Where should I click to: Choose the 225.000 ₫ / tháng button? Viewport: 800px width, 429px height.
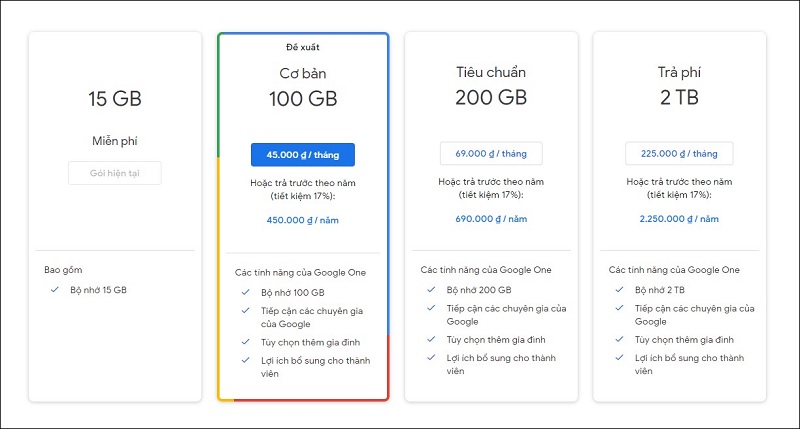tap(679, 154)
